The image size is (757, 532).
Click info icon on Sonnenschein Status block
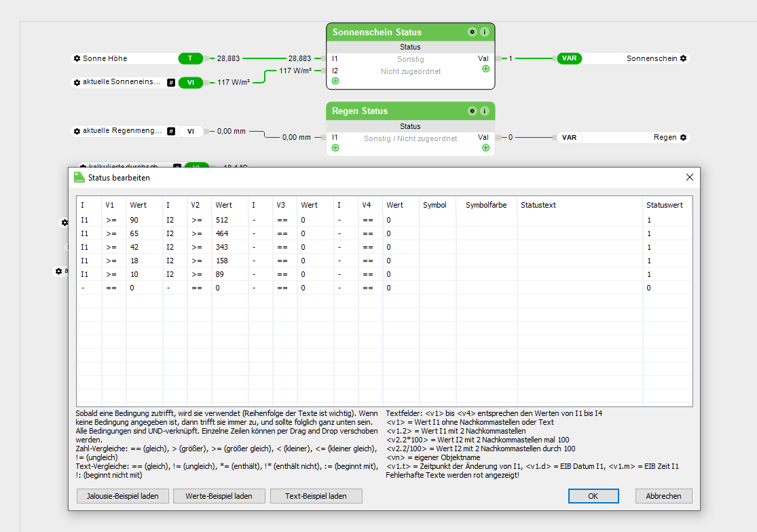coord(484,32)
